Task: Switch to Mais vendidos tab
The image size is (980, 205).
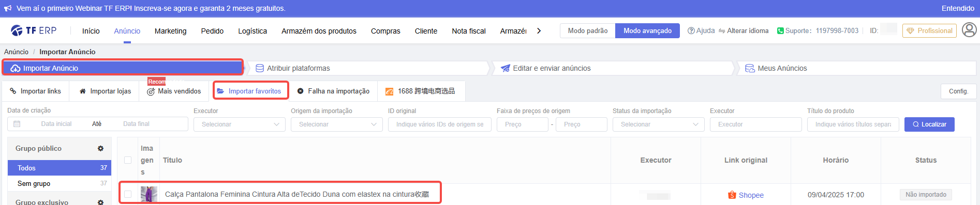Action: [x=174, y=91]
